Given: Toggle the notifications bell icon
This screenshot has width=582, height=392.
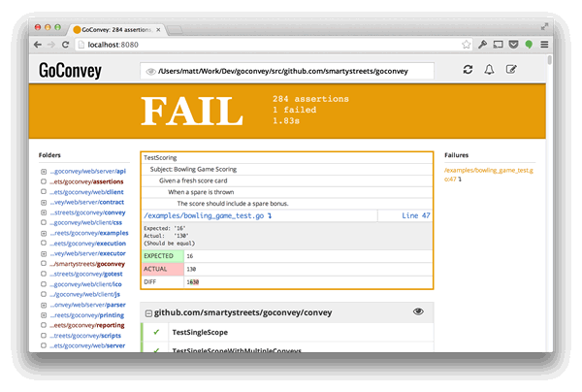Looking at the screenshot, I should (489, 70).
